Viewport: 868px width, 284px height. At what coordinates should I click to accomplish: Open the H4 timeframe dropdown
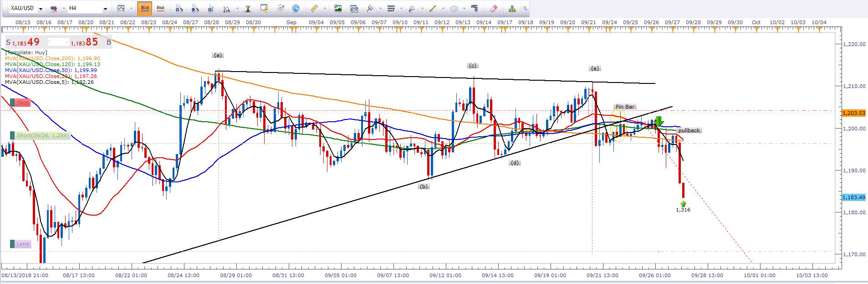pos(106,9)
